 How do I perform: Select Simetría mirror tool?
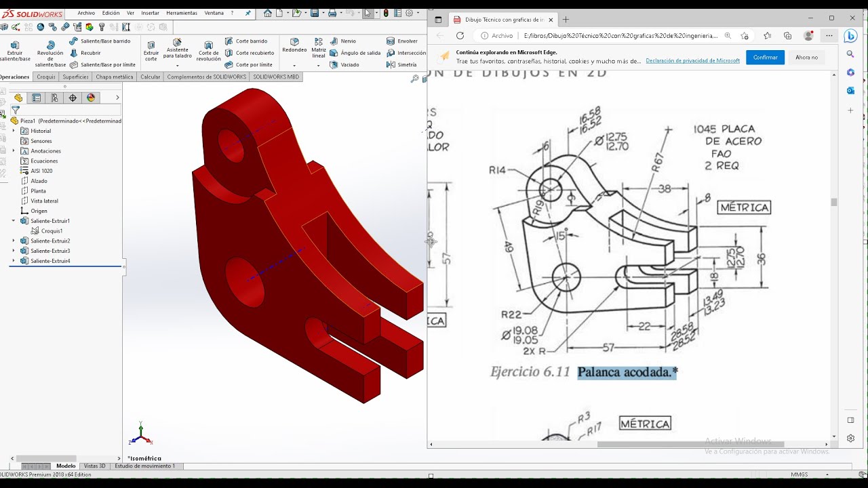coord(401,64)
